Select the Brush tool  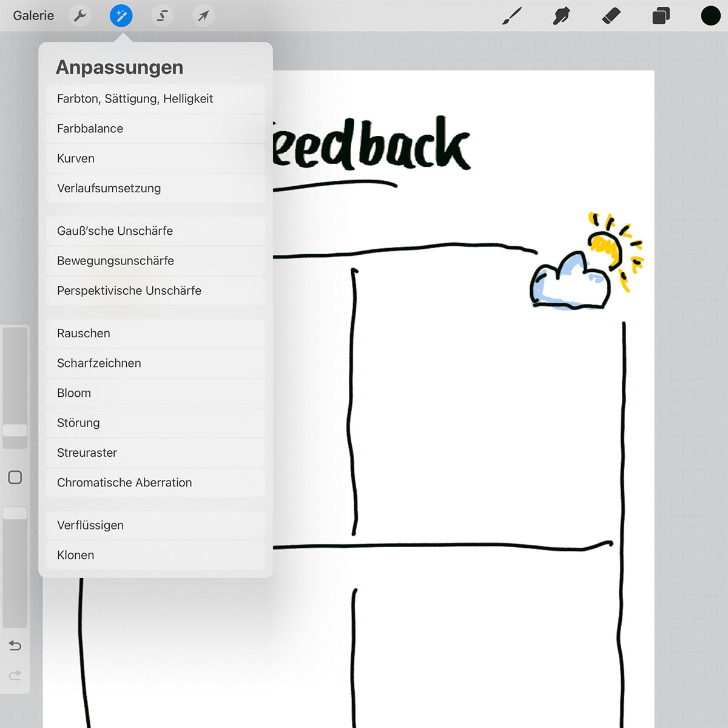[x=512, y=16]
